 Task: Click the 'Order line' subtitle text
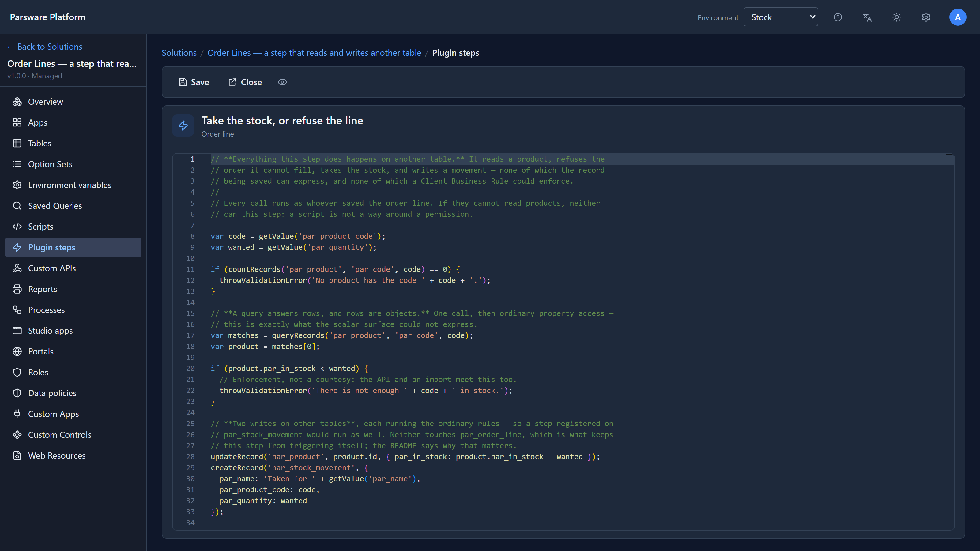click(x=218, y=134)
